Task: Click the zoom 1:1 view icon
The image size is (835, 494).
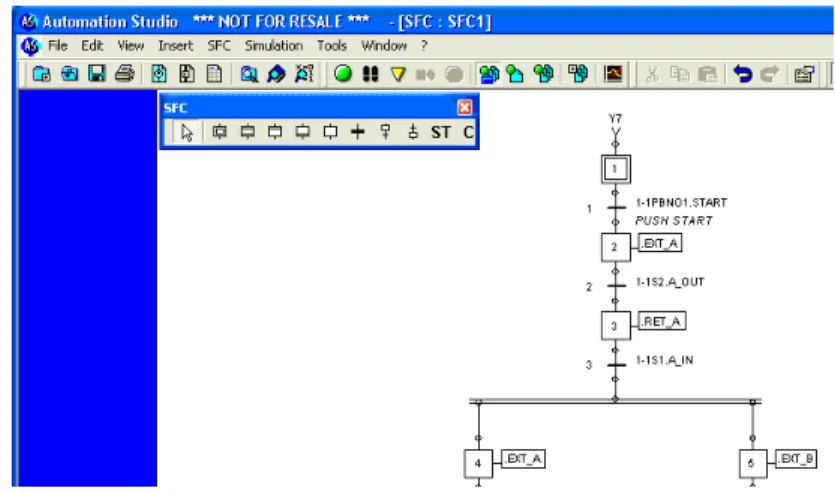Action: 304,74
